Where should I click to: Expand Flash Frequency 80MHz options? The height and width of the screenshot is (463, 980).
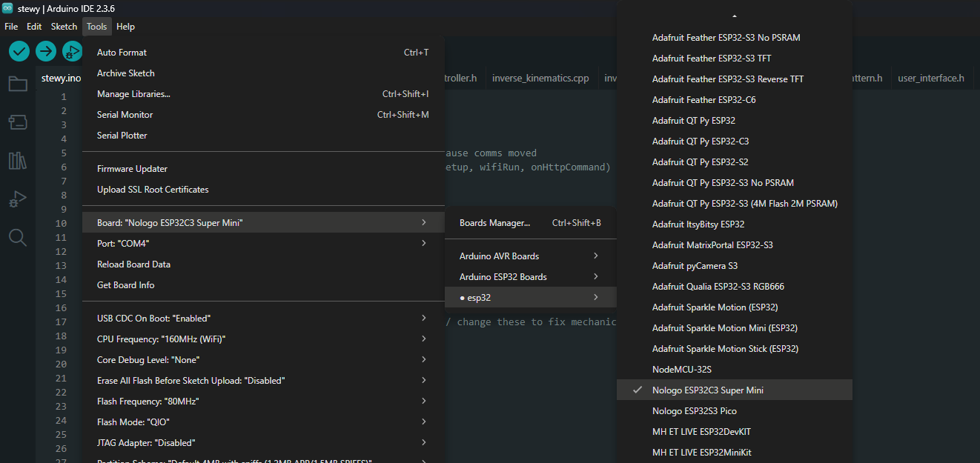pos(263,402)
